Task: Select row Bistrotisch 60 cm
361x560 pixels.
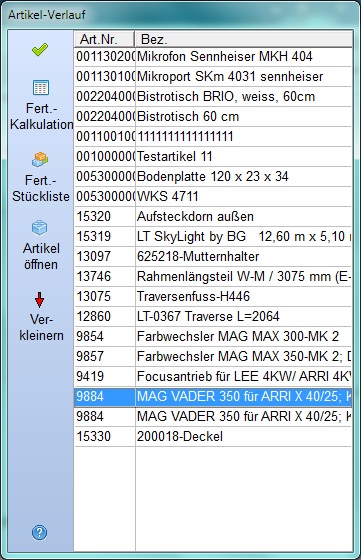Action: (213, 116)
